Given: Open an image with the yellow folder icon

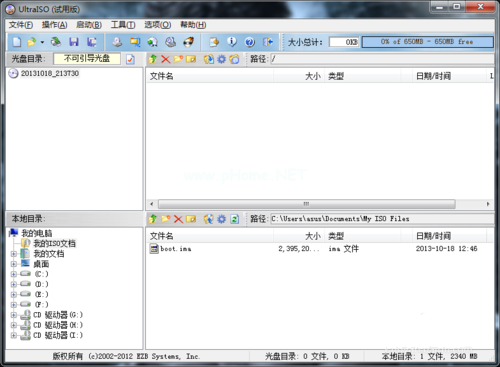Looking at the screenshot, I should (31, 42).
